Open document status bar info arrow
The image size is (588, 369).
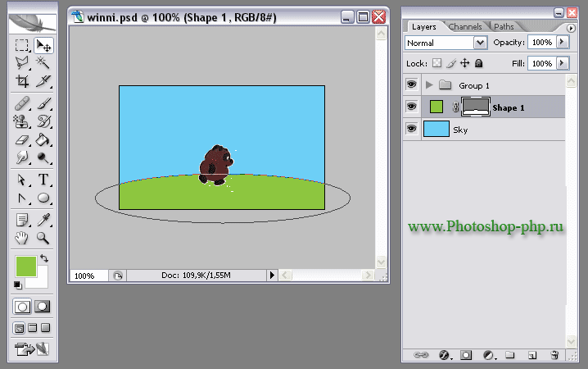pyautogui.click(x=272, y=276)
